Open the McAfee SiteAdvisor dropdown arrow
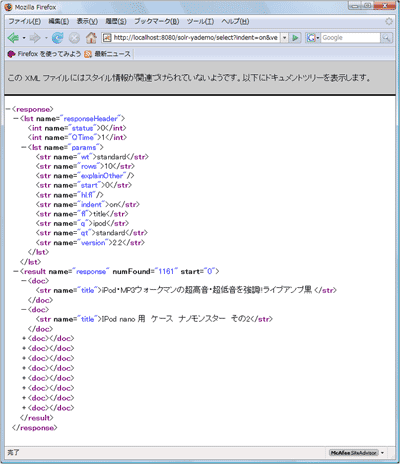The image size is (400, 464). pos(382,453)
